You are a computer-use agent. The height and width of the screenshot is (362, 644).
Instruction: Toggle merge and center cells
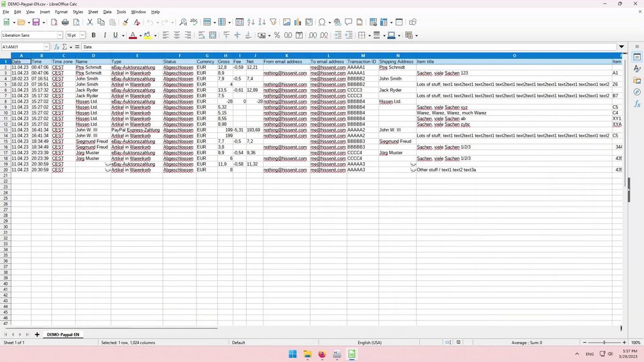[x=213, y=36]
